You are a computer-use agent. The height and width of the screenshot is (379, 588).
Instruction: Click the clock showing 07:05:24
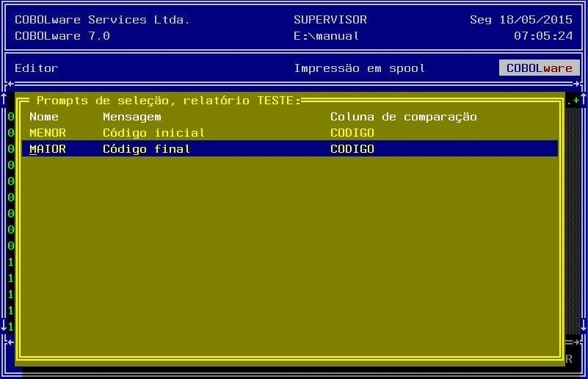coord(543,36)
